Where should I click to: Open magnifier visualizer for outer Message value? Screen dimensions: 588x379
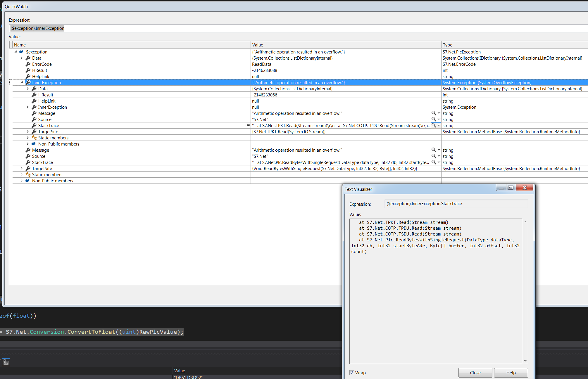click(434, 150)
